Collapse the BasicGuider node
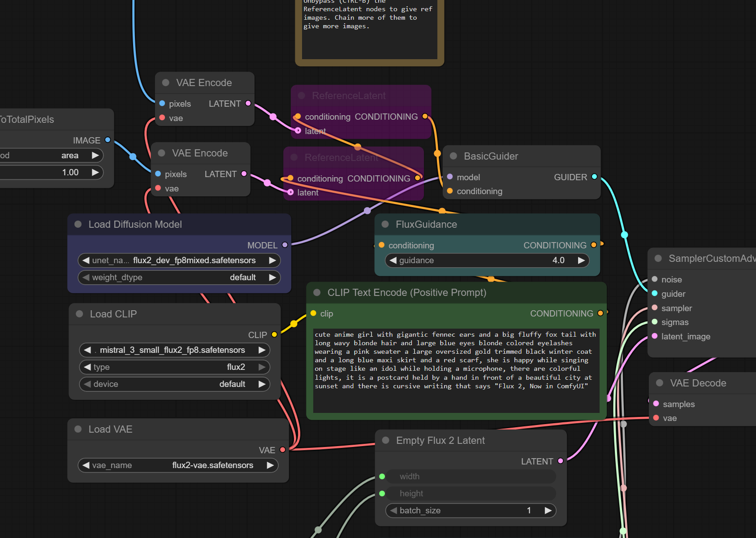 (x=454, y=156)
